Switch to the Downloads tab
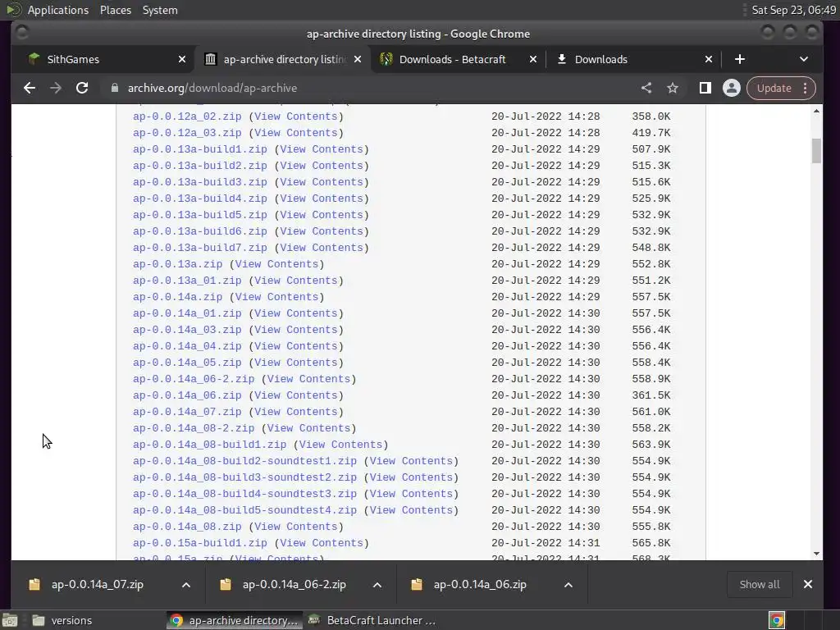This screenshot has width=840, height=630. [633, 59]
